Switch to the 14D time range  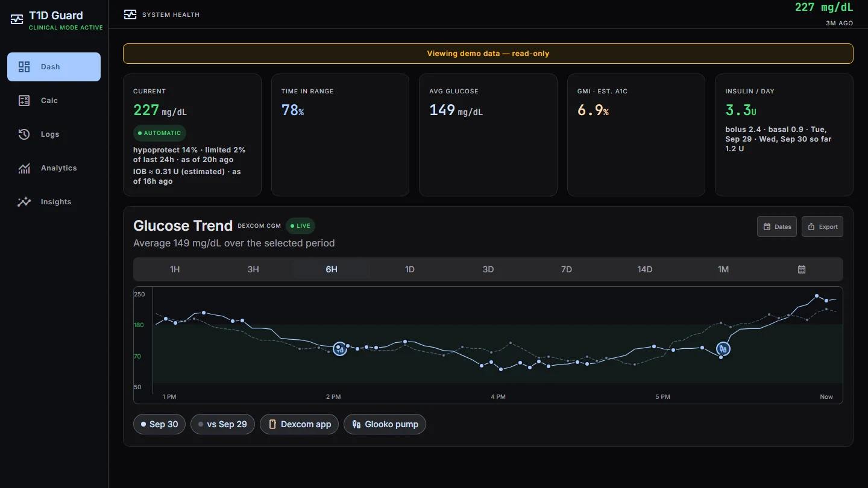click(x=645, y=269)
